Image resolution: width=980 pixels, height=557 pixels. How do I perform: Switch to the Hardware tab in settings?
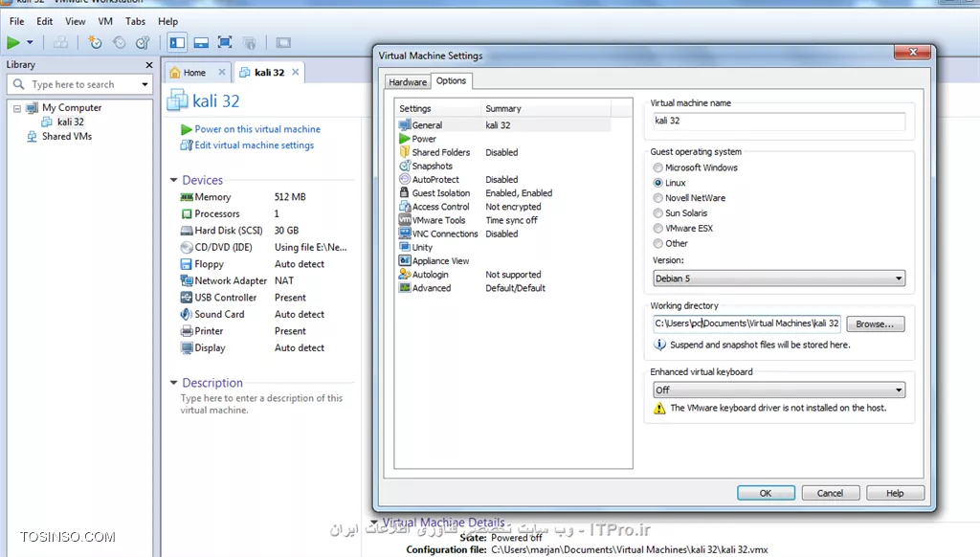[x=408, y=82]
